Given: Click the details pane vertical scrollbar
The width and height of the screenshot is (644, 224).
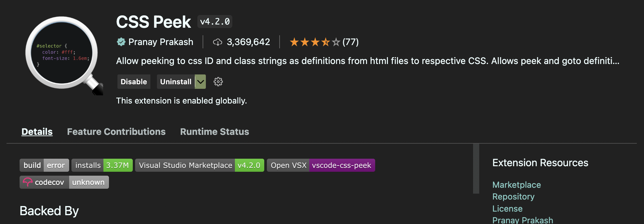Looking at the screenshot, I should pyautogui.click(x=476, y=168).
